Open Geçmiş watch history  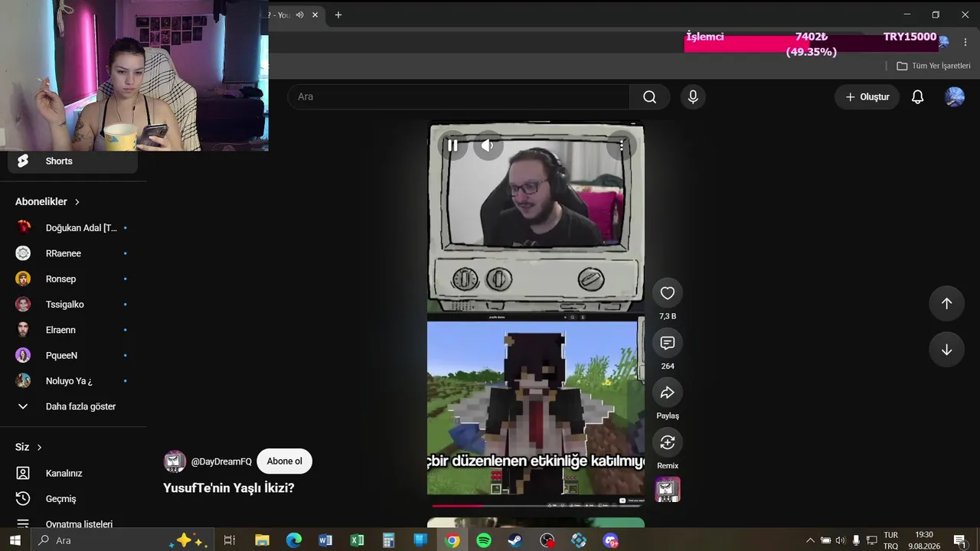(x=73, y=499)
